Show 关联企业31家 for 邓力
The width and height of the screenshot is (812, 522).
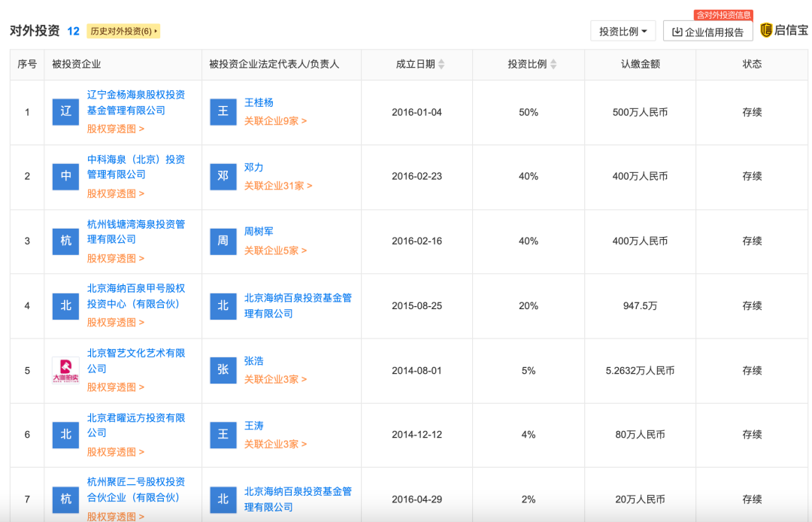(x=278, y=186)
